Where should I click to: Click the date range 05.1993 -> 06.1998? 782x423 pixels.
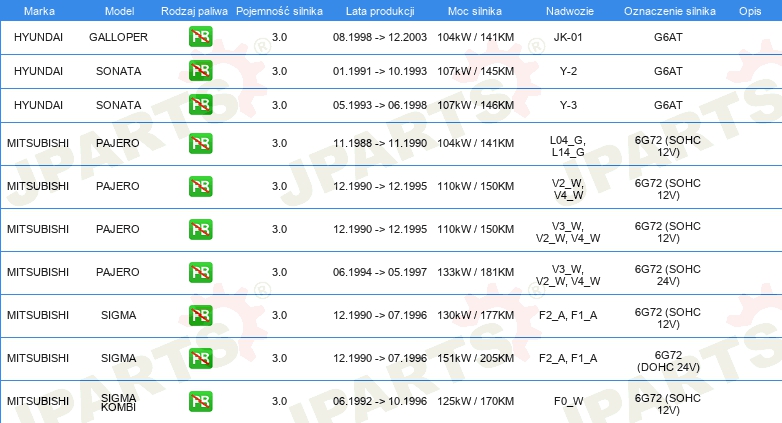(380, 105)
